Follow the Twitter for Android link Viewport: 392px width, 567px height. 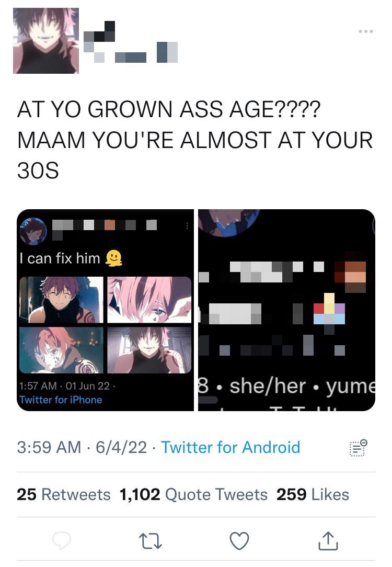tap(230, 447)
